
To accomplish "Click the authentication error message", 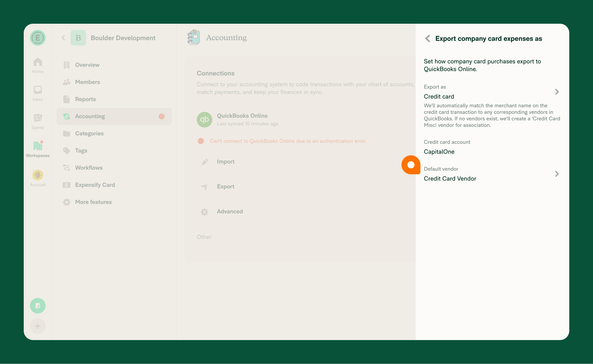I will pos(288,141).
